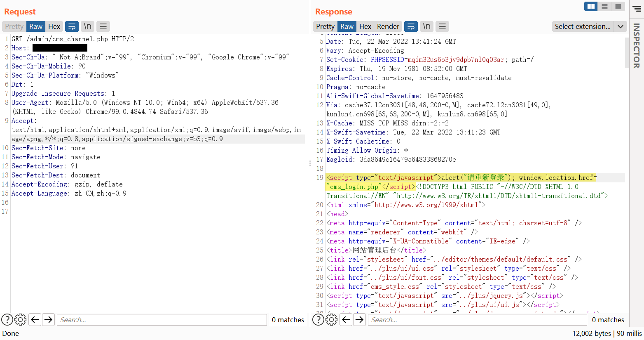
Task: Select the Render tab in Response
Action: coord(388,26)
